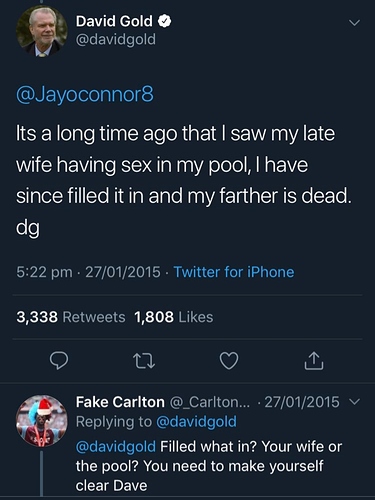375x500 pixels.
Task: Open the David Gold display name
Action: click(x=114, y=21)
